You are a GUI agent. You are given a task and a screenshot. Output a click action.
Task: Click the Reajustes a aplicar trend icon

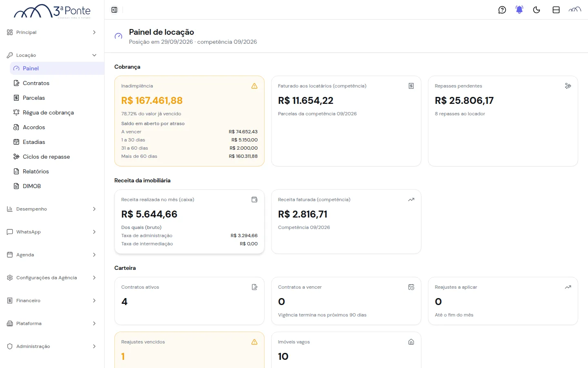[568, 287]
